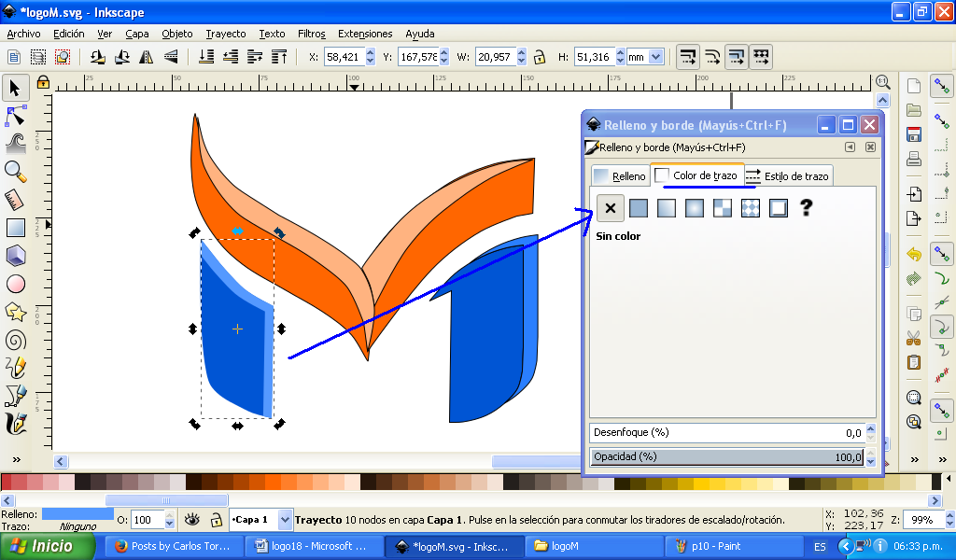Select the Zoom magnifier tool
Image resolution: width=956 pixels, height=560 pixels.
tap(15, 171)
